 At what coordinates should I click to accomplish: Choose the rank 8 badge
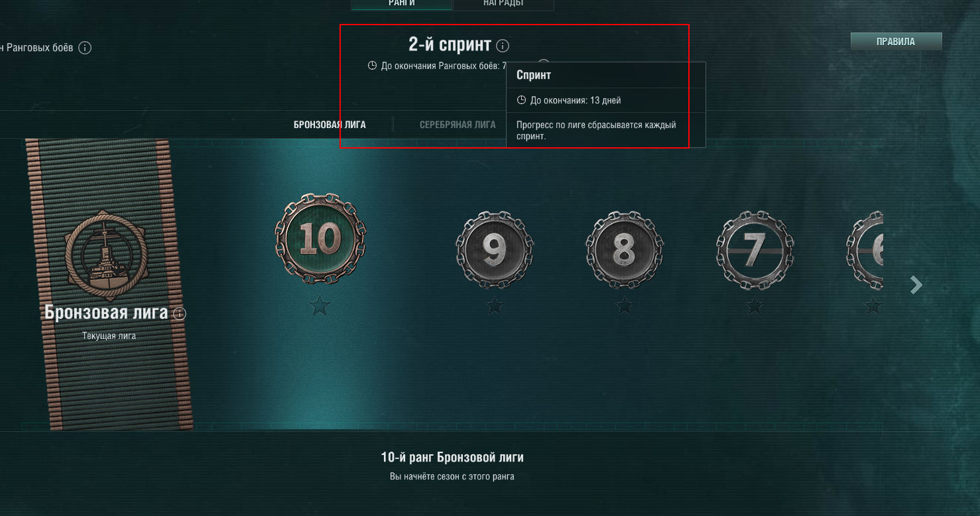coord(625,249)
